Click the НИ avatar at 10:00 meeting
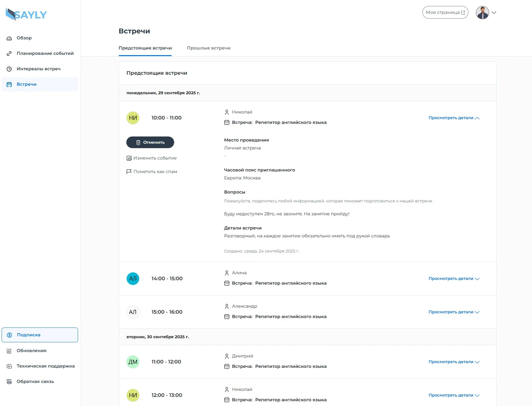532x406 pixels. tap(133, 118)
